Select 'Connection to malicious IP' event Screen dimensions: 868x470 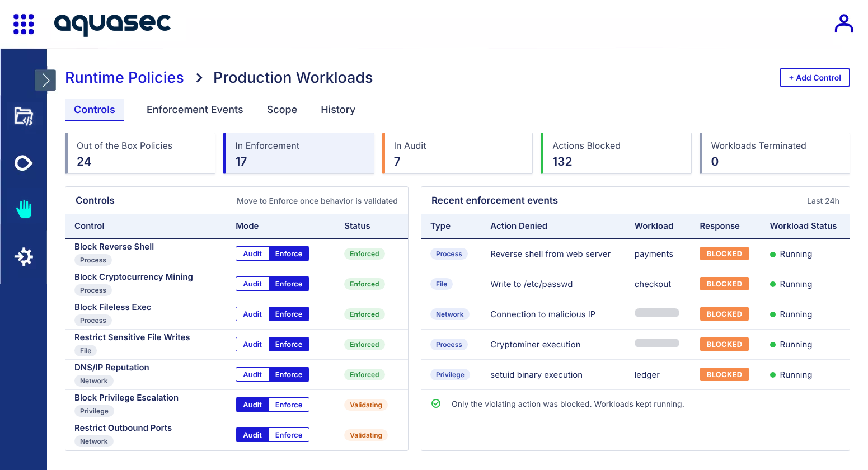pyautogui.click(x=543, y=314)
